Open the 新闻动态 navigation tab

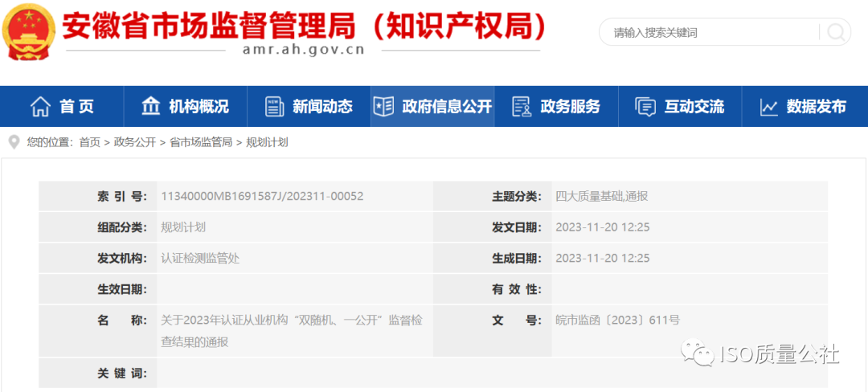309,106
